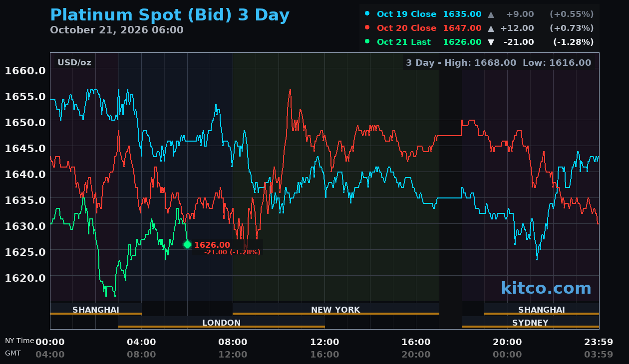The height and width of the screenshot is (364, 629).
Task: Click the 1625.0 y-axis label
Action: 25,252
